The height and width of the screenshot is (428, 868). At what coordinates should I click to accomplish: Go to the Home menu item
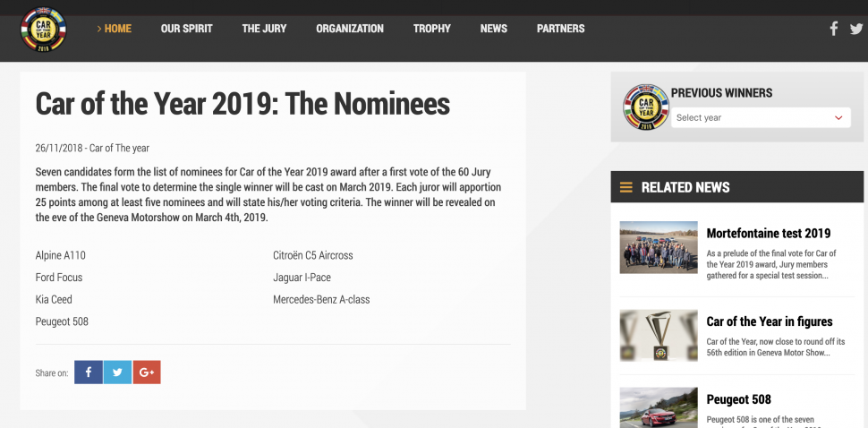click(x=115, y=29)
